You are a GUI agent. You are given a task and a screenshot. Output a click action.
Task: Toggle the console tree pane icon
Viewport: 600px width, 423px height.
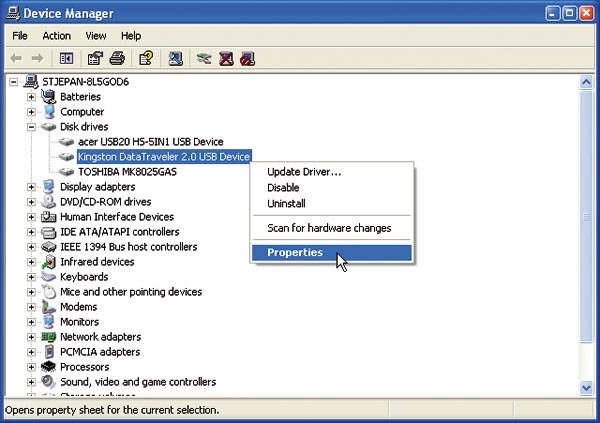[66, 58]
